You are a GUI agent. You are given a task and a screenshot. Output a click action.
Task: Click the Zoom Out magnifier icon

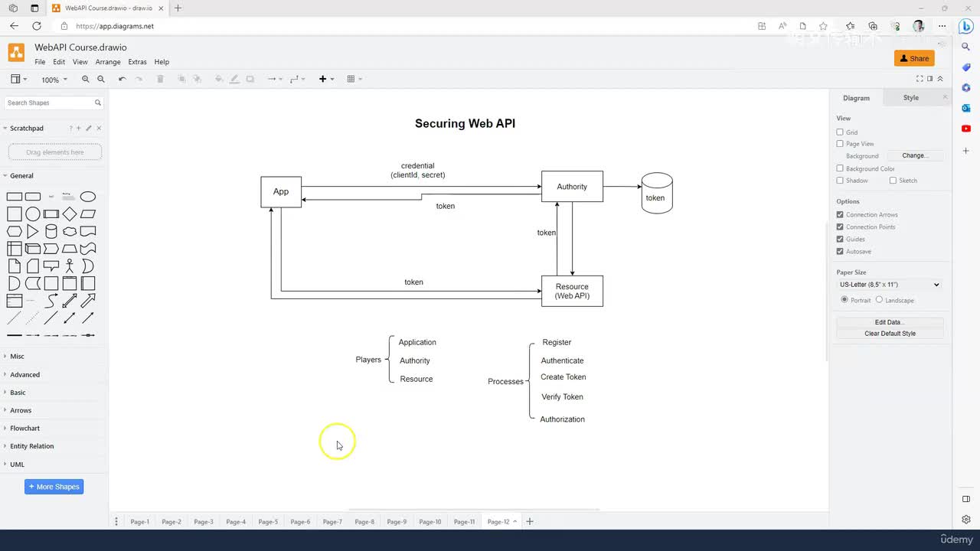(x=101, y=79)
